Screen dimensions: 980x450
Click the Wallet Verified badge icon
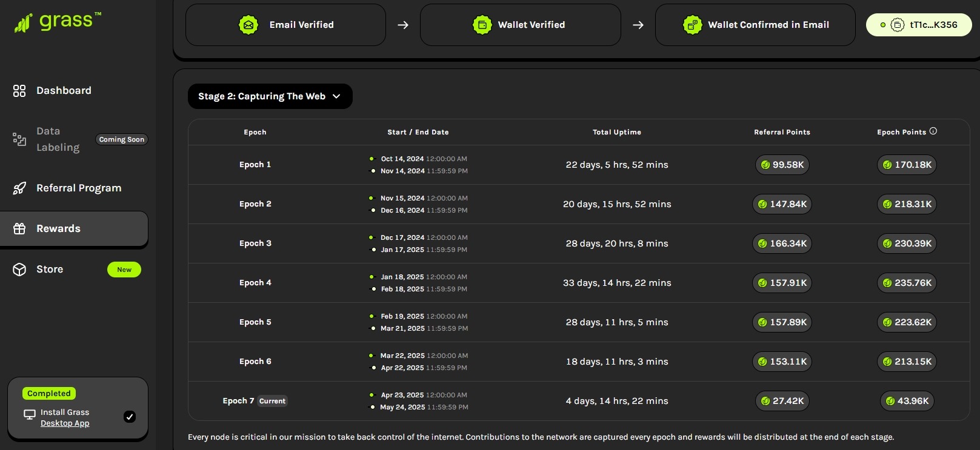pos(482,25)
